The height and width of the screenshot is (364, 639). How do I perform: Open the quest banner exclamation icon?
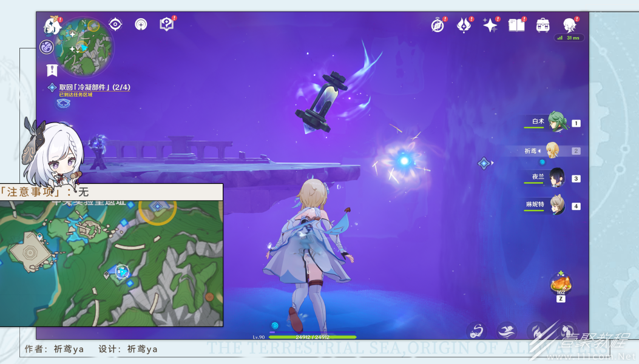point(52,70)
